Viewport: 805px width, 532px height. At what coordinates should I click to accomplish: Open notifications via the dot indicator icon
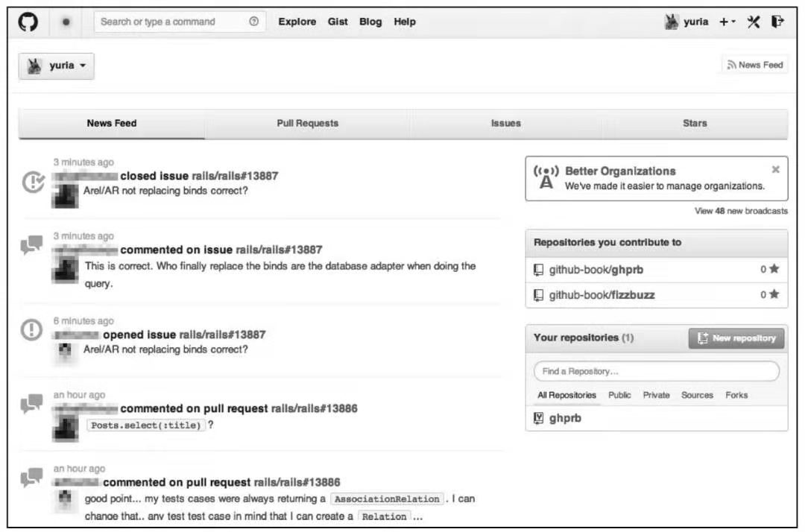coord(66,22)
